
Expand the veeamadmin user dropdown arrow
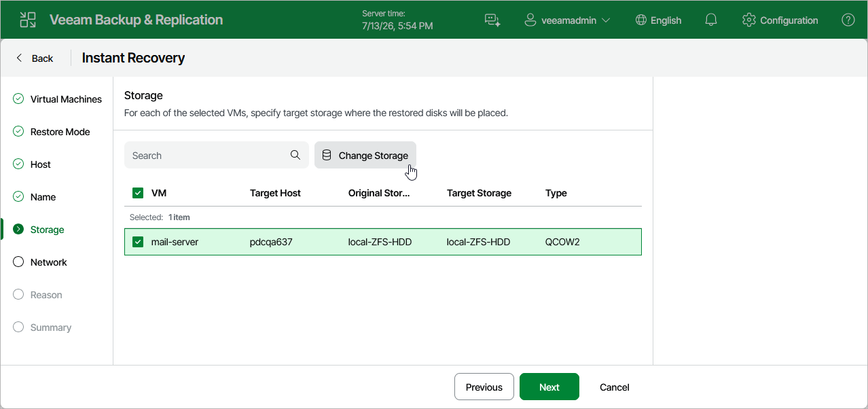pyautogui.click(x=606, y=20)
